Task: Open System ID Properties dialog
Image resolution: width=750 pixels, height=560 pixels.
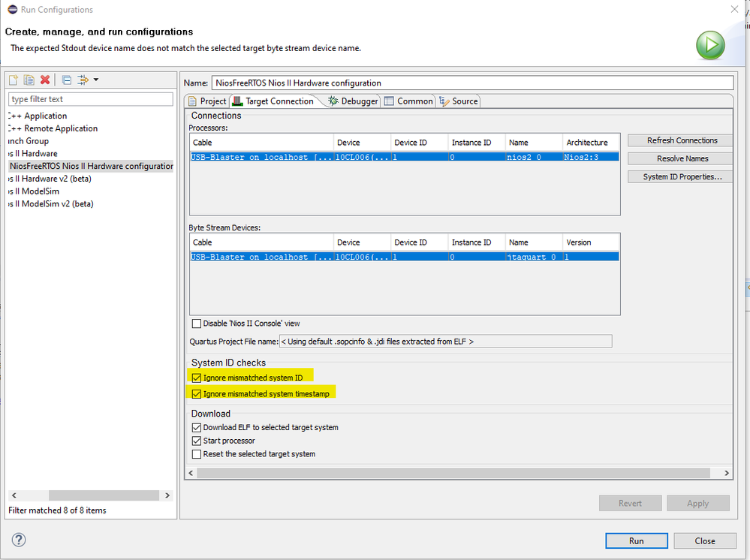Action: click(682, 177)
